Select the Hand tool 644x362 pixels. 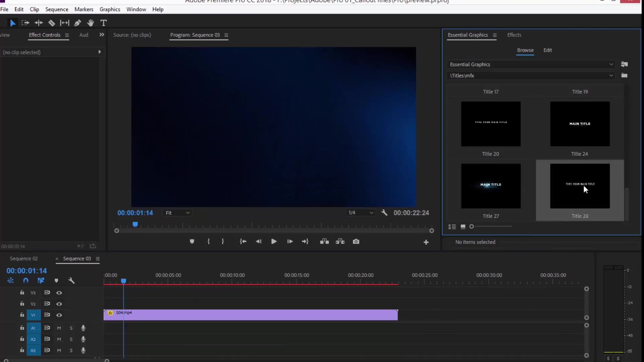click(x=91, y=23)
